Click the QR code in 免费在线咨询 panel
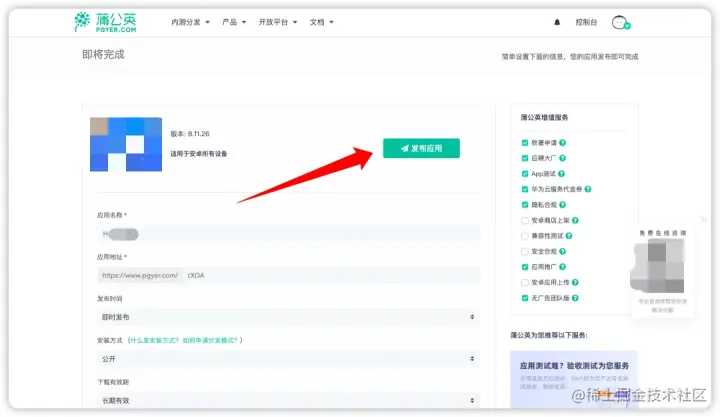Image resolution: width=720 pixels, height=417 pixels. (x=658, y=267)
